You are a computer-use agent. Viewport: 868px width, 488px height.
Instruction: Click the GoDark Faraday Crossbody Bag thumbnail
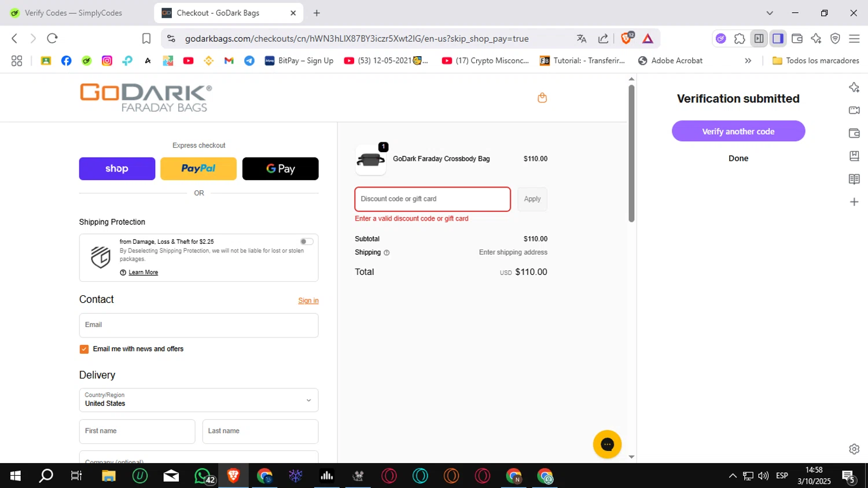click(x=370, y=160)
